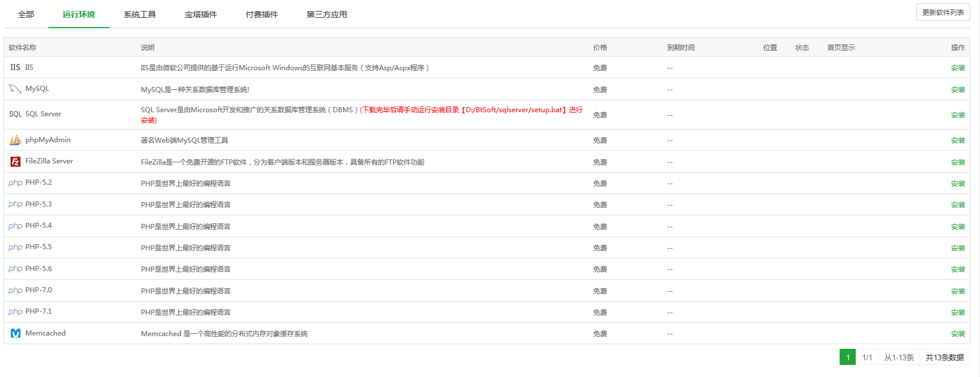Click the 位置 column header
The height and width of the screenshot is (377, 980).
(770, 48)
